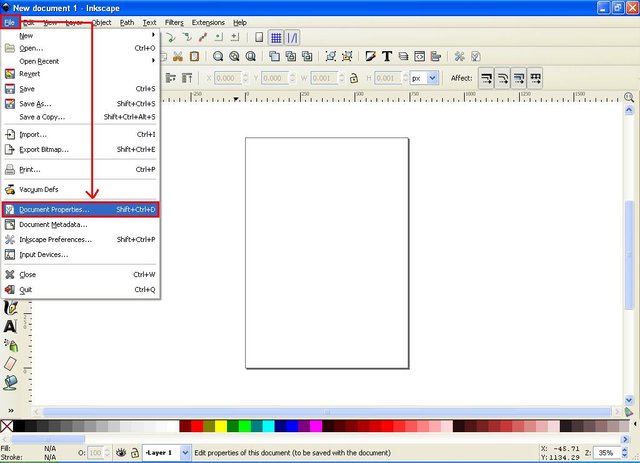
Task: Click the Cut scissors icon
Action: (x=178, y=56)
